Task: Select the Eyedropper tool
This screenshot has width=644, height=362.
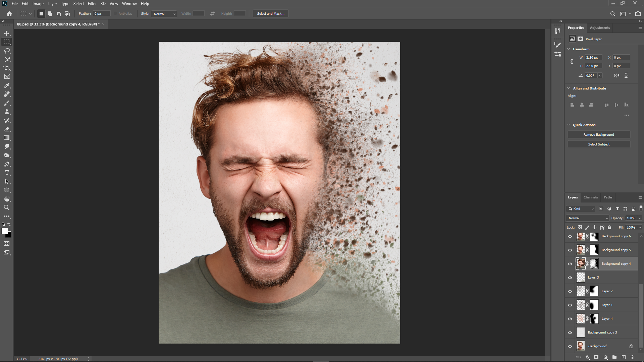Action: (7, 85)
